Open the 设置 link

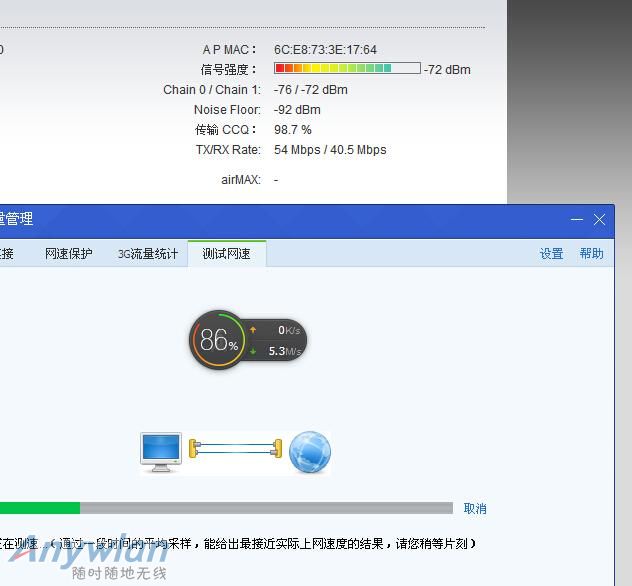(551, 254)
